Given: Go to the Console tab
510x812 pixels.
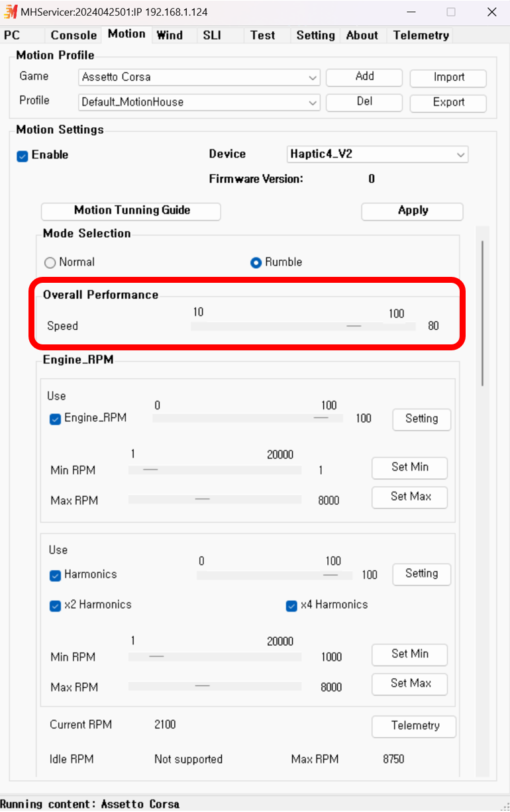Looking at the screenshot, I should pyautogui.click(x=74, y=36).
